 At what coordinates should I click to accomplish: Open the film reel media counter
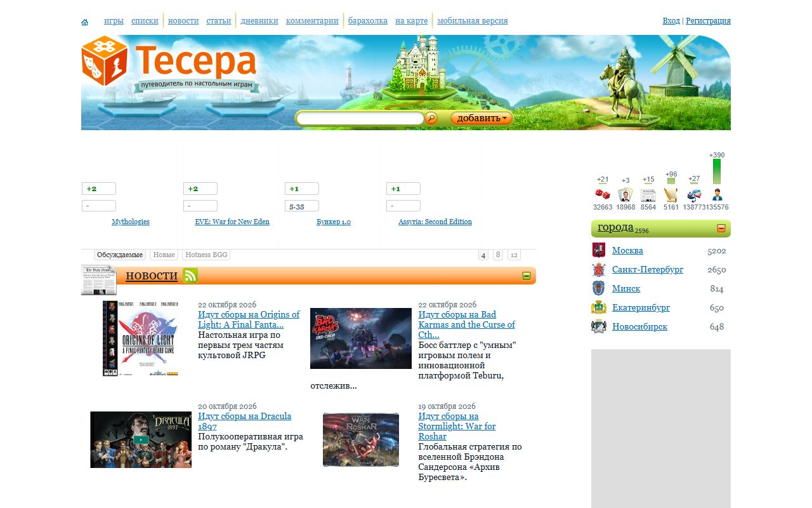pyautogui.click(x=694, y=195)
